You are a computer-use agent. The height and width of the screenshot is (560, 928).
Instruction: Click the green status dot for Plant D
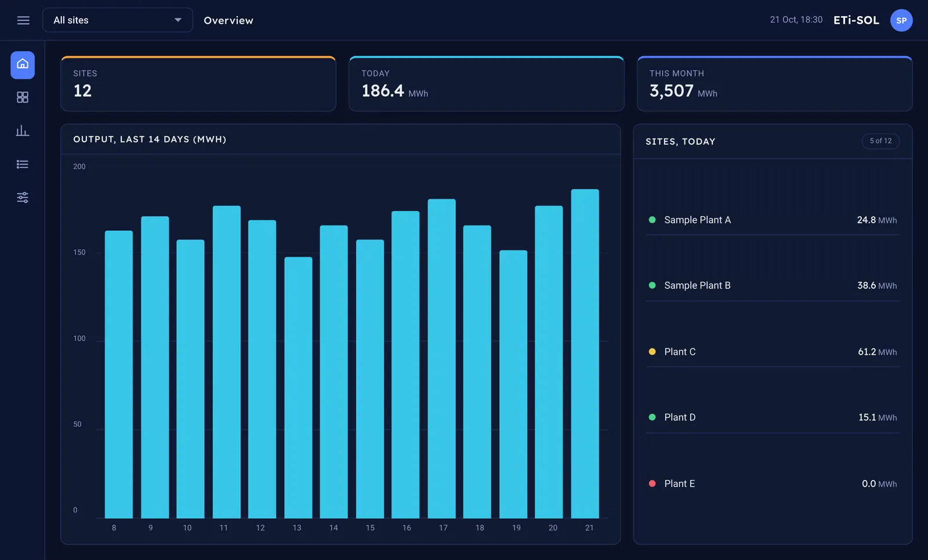(x=652, y=417)
